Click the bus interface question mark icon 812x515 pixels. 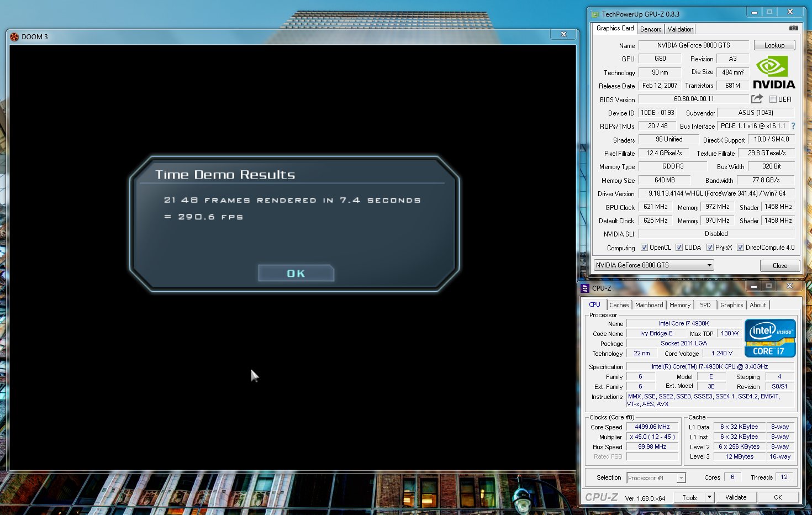coord(793,126)
